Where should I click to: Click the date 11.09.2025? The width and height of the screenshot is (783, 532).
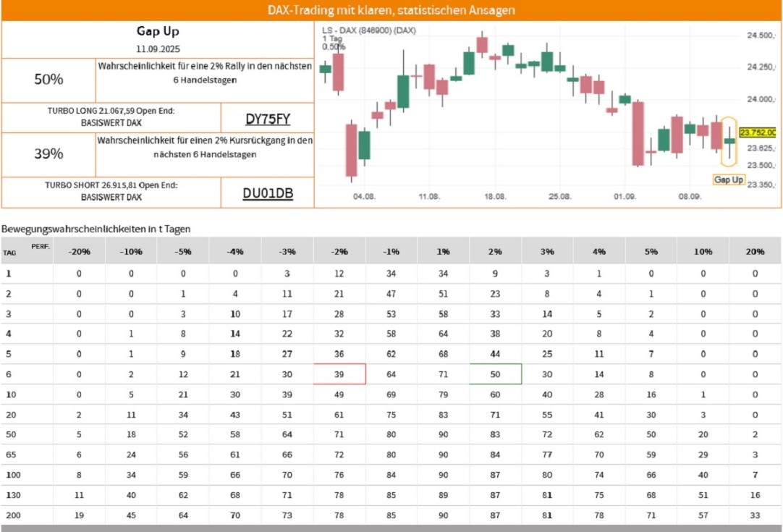click(158, 49)
